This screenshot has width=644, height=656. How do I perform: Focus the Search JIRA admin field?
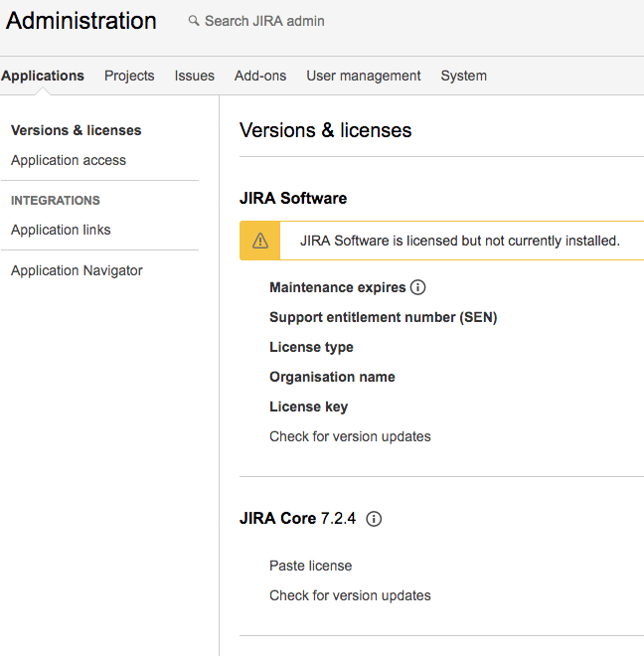click(264, 21)
